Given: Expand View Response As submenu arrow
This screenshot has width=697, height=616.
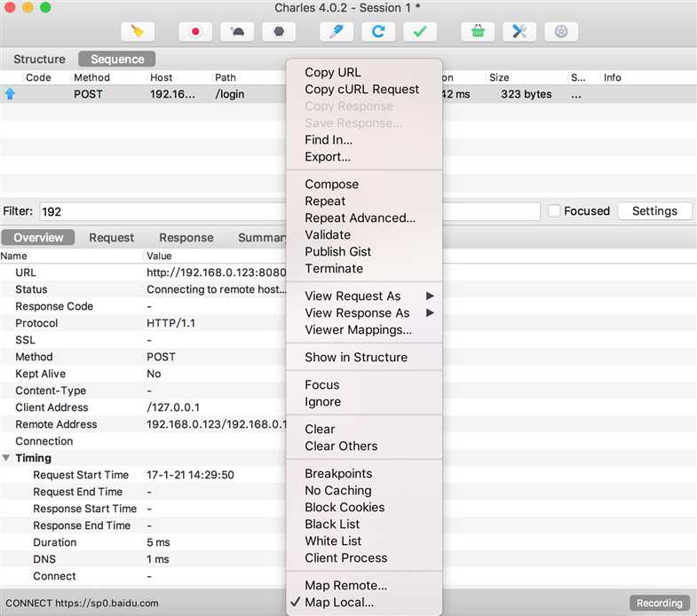Looking at the screenshot, I should pos(430,312).
